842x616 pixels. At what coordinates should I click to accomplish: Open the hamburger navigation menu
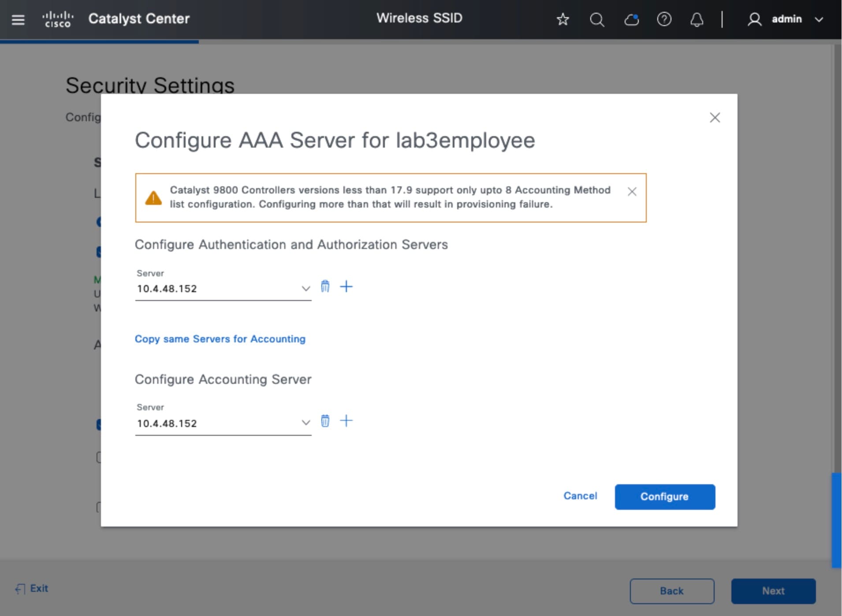(18, 19)
